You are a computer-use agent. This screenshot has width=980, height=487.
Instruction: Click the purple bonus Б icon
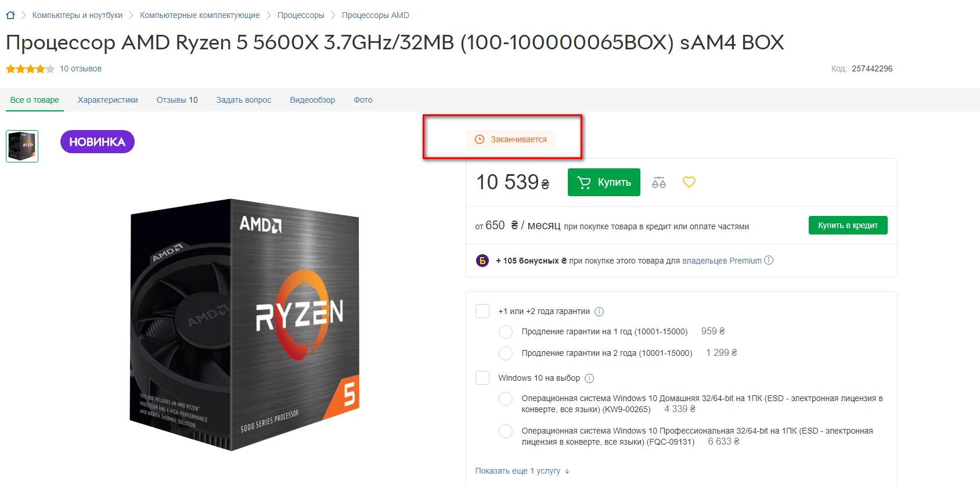point(482,261)
